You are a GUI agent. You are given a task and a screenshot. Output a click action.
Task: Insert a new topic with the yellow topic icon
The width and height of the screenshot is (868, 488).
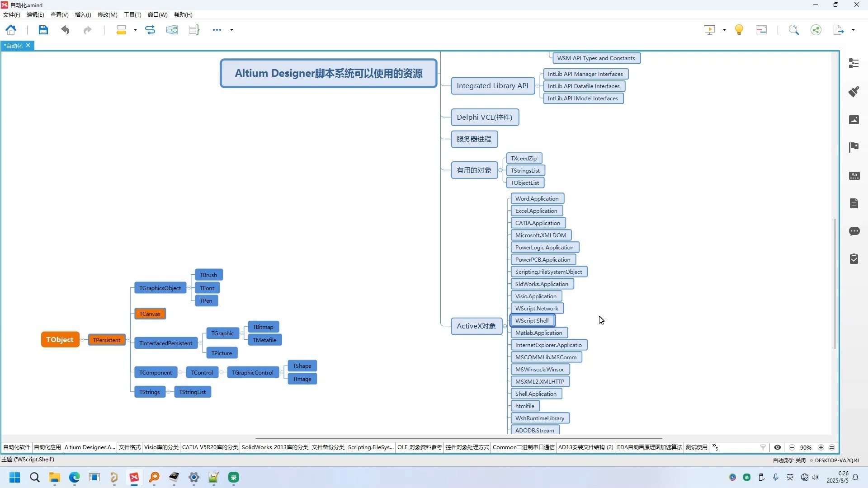[x=121, y=30]
